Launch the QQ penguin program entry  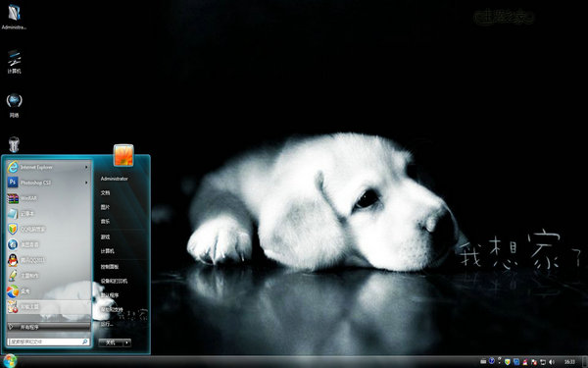tap(48, 260)
